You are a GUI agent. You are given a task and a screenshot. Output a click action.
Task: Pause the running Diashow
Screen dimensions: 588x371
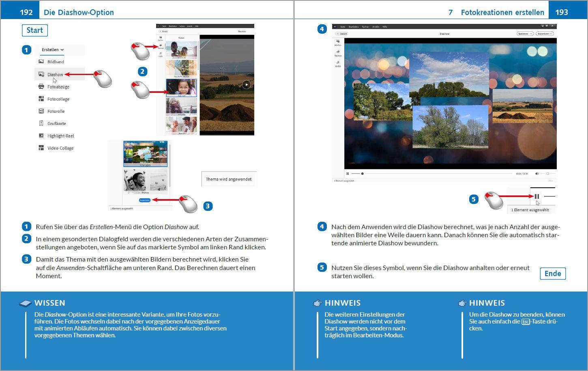pos(348,173)
